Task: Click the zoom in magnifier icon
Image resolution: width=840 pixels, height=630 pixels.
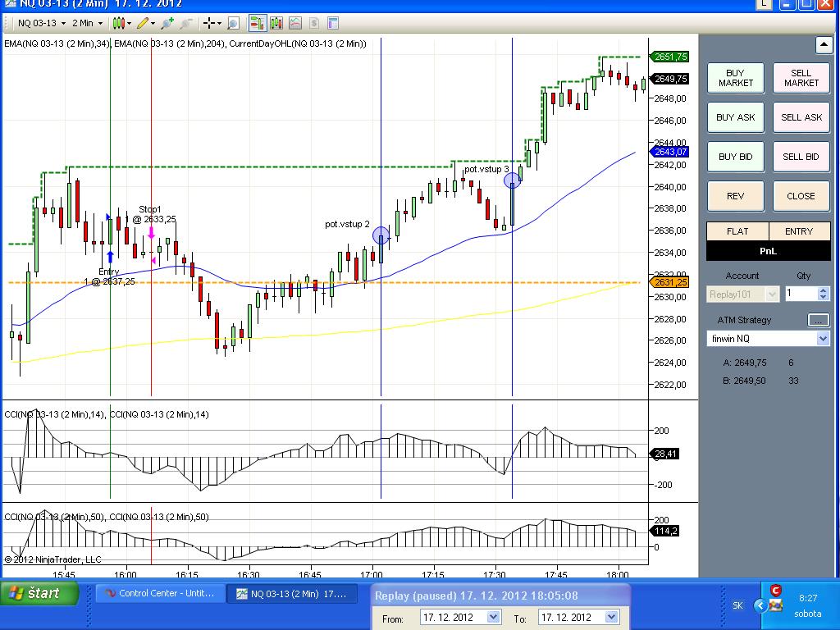Action: pos(168,23)
